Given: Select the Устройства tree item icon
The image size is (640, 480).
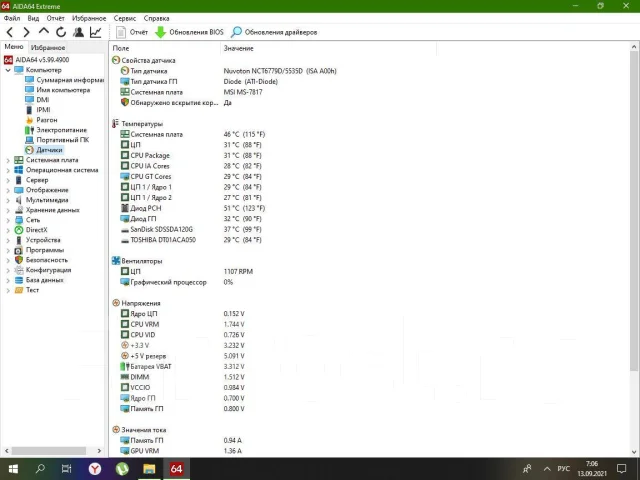Looking at the screenshot, I should [x=19, y=240].
